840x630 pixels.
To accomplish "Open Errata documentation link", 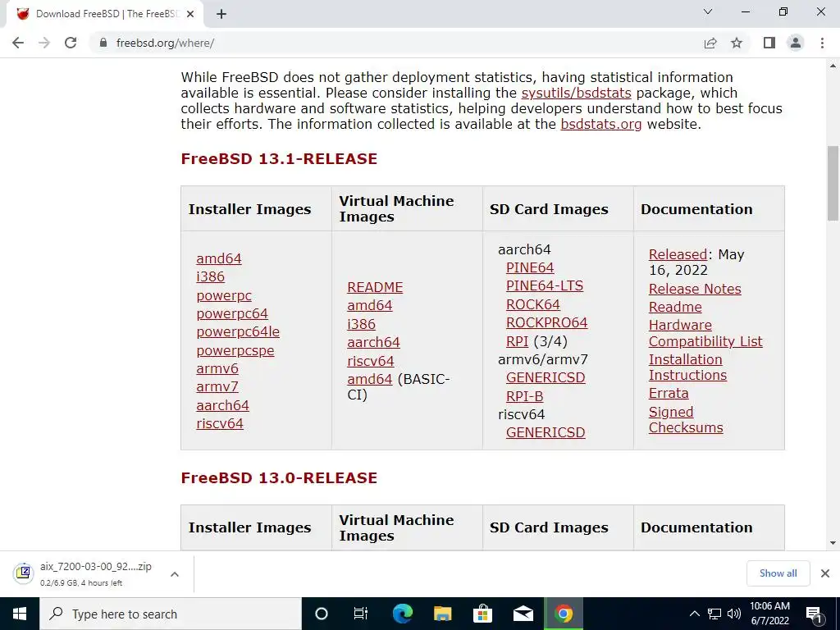I will (x=668, y=394).
